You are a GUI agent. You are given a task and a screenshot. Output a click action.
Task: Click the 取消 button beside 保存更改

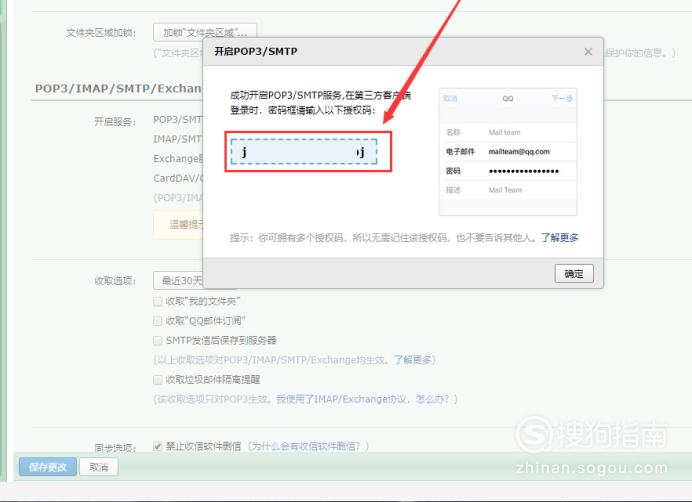point(99,467)
